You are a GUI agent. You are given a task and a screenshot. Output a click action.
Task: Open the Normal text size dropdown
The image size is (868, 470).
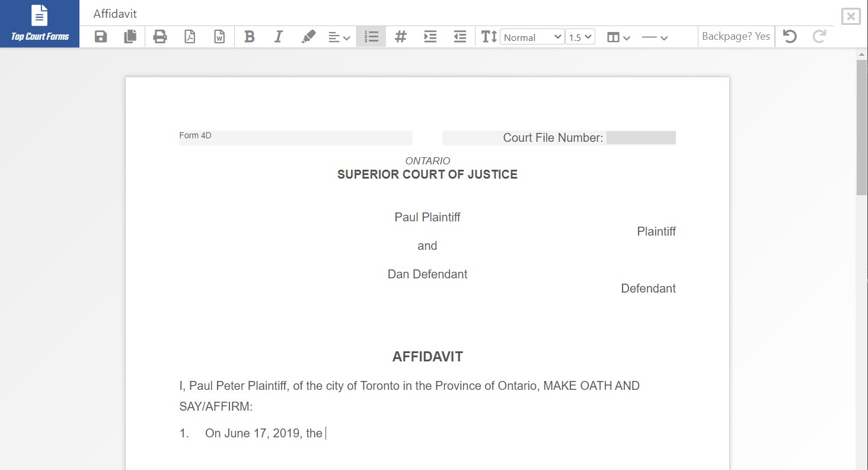[532, 37]
